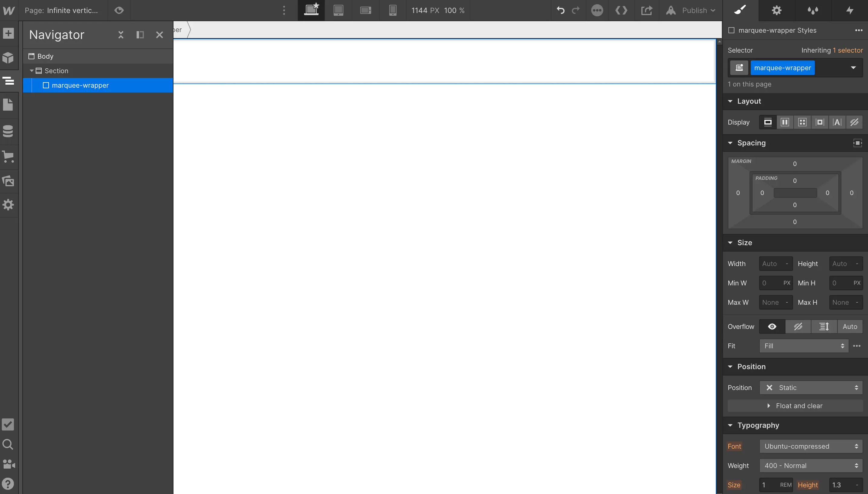Switch to the Element Settings tab
Screen dimensions: 868x494
click(x=776, y=10)
